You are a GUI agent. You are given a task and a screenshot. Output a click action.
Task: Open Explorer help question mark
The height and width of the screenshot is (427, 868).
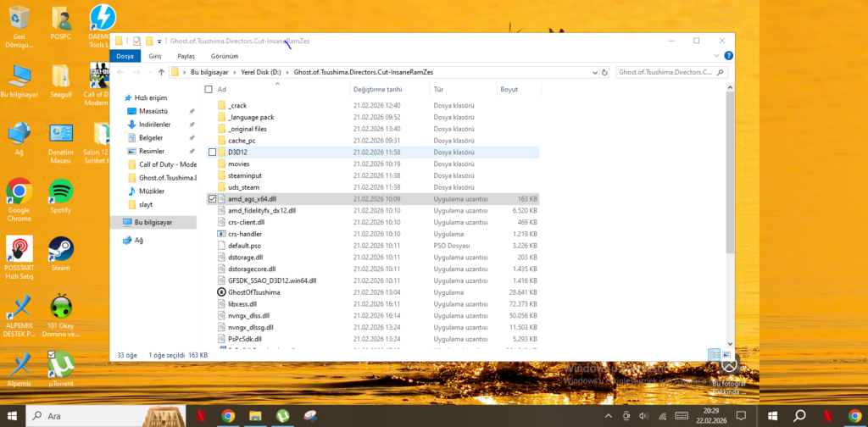click(728, 56)
